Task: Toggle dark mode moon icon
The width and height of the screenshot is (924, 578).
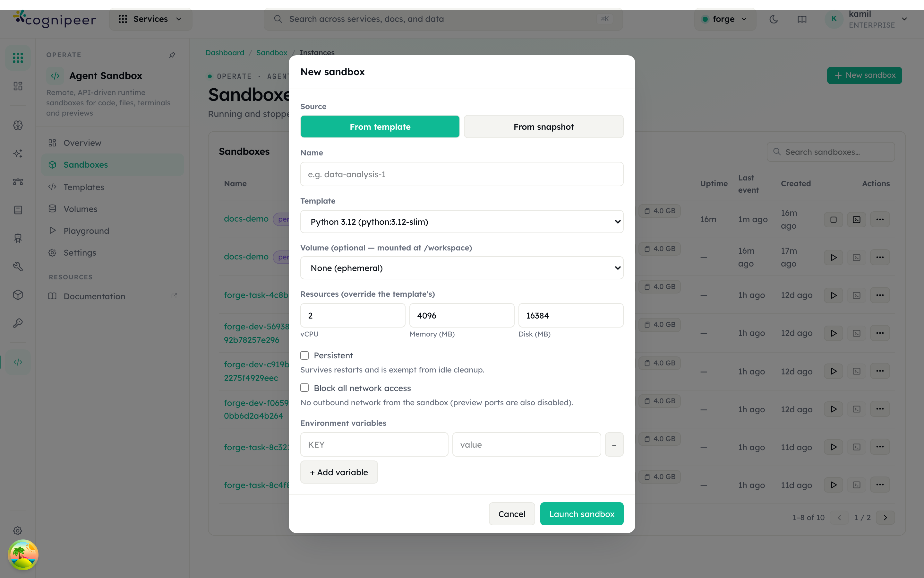Action: point(774,19)
